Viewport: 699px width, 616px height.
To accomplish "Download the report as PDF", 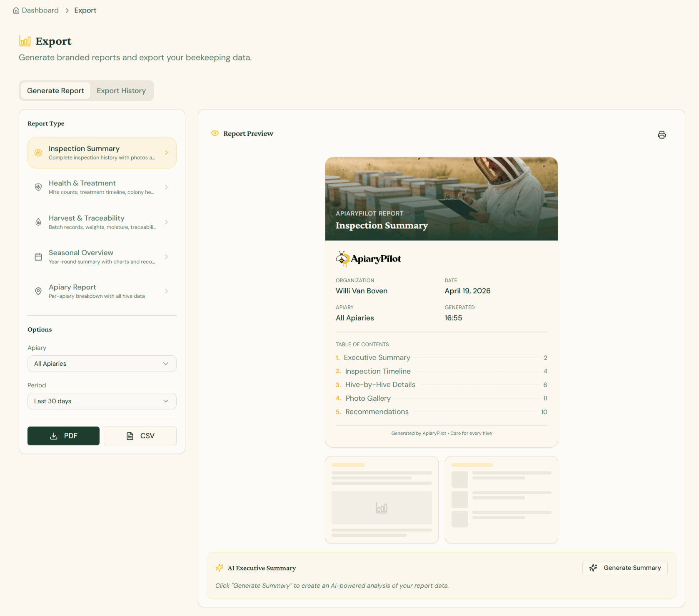I will click(x=63, y=436).
